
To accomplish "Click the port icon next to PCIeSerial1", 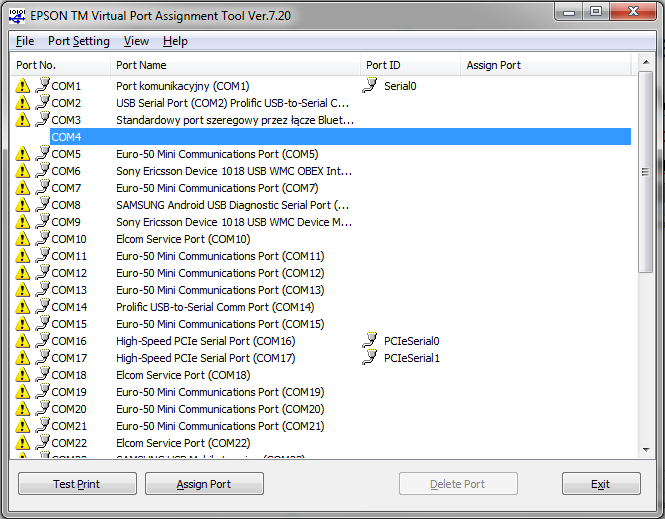I will [x=370, y=357].
